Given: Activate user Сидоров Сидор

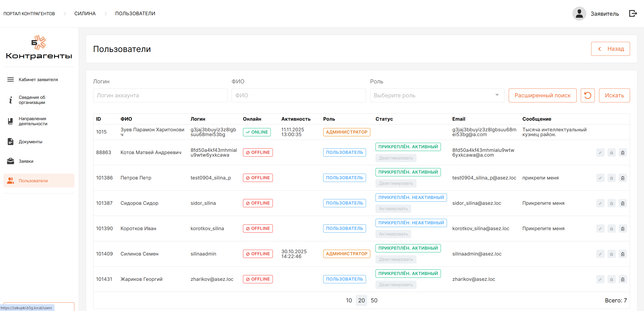Looking at the screenshot, I should click(393, 209).
